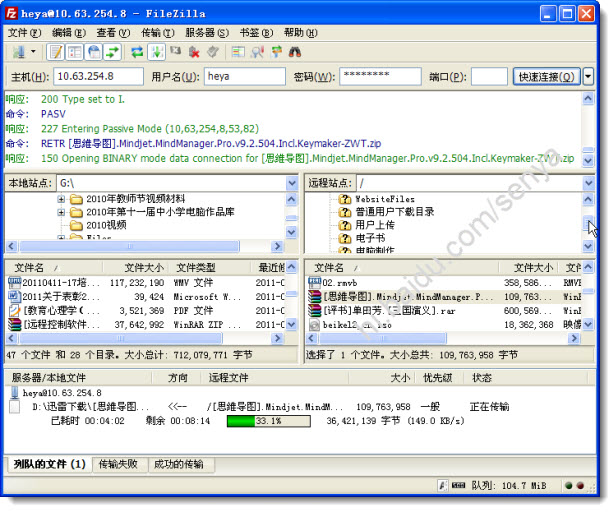
Task: Click local file list horizontal scrollbar thumb
Action: (121, 338)
